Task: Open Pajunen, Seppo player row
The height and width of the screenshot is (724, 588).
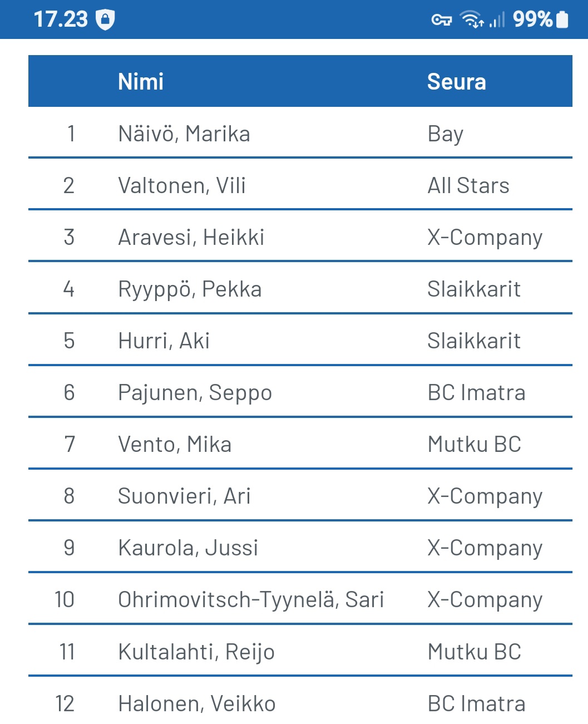Action: 195,392
